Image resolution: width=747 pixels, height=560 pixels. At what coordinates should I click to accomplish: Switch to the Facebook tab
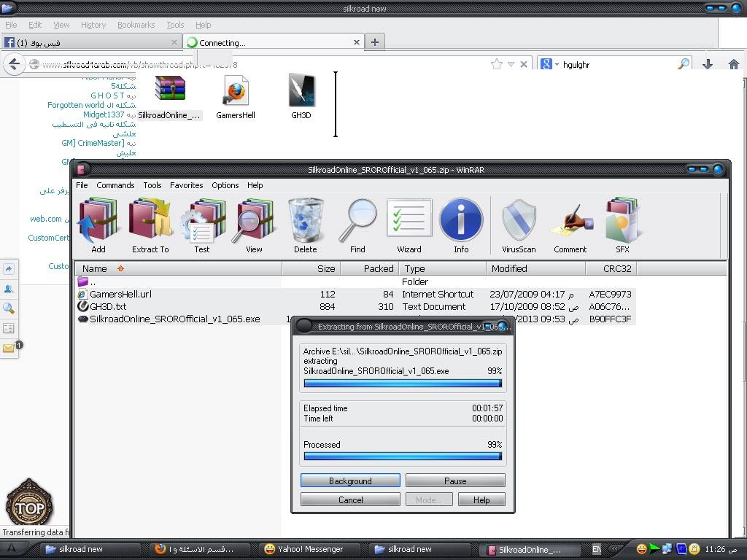91,42
